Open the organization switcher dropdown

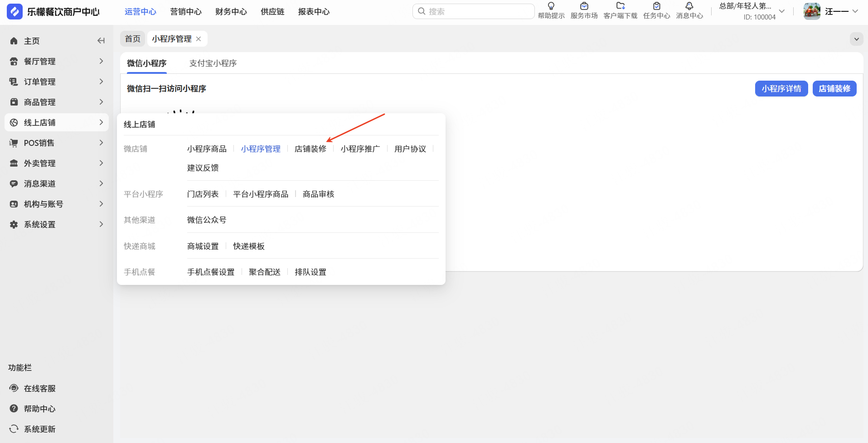[x=781, y=11]
